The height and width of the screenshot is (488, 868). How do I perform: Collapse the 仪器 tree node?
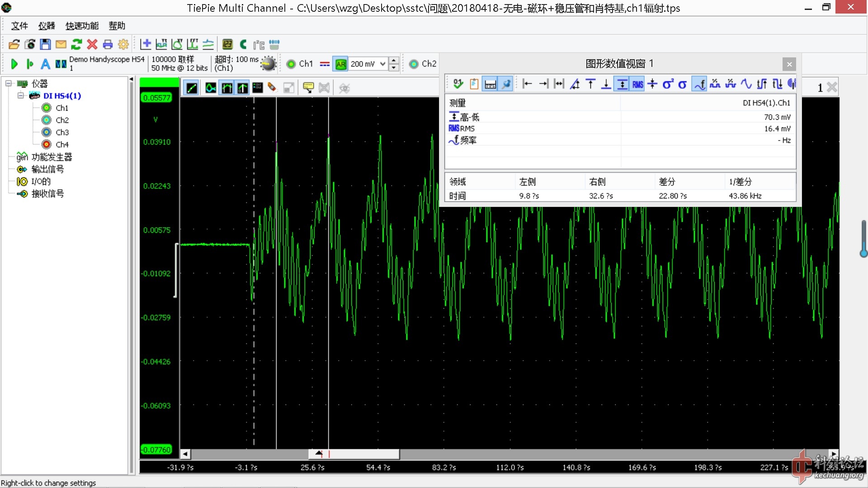click(x=8, y=84)
